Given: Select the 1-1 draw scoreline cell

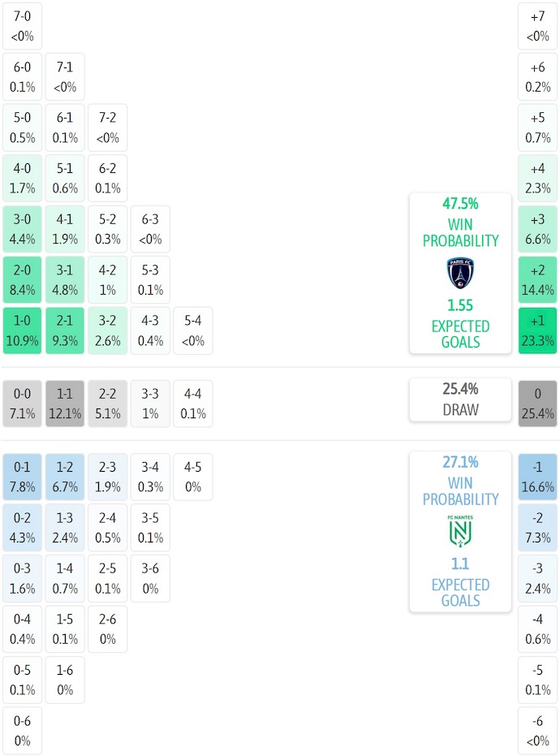Looking at the screenshot, I should point(65,404).
